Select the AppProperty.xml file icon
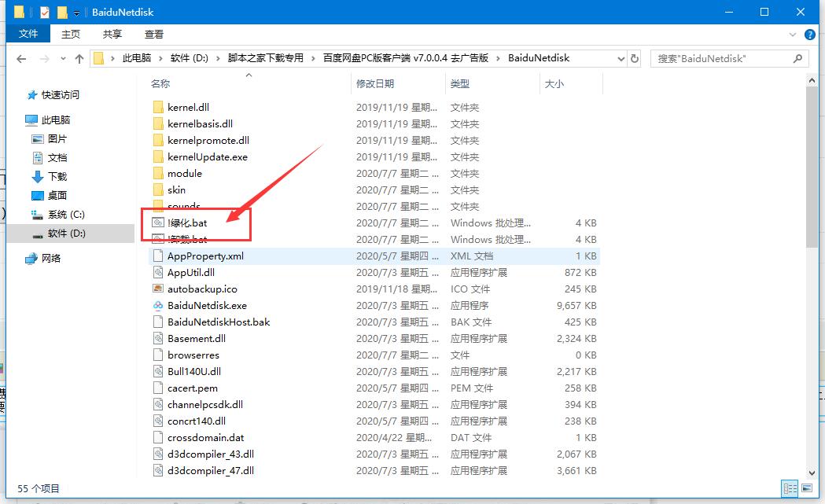Screen dimensions: 825x504 (158, 256)
